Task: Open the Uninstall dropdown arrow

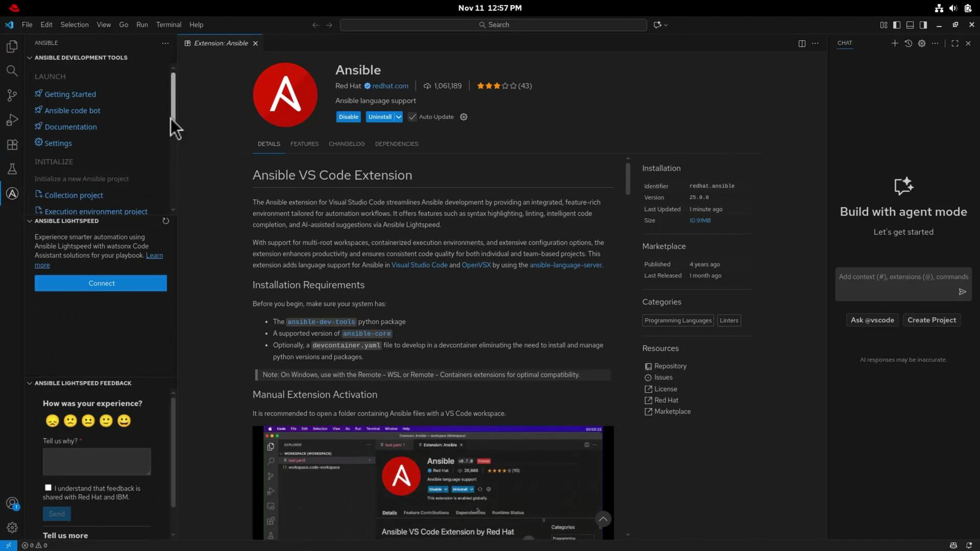Action: [398, 117]
